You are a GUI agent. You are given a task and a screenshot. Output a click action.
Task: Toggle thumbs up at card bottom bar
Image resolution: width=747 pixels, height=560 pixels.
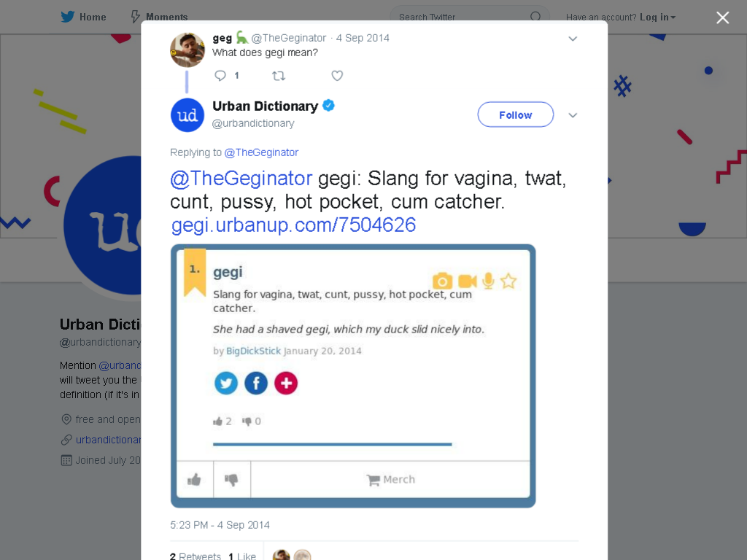click(194, 480)
